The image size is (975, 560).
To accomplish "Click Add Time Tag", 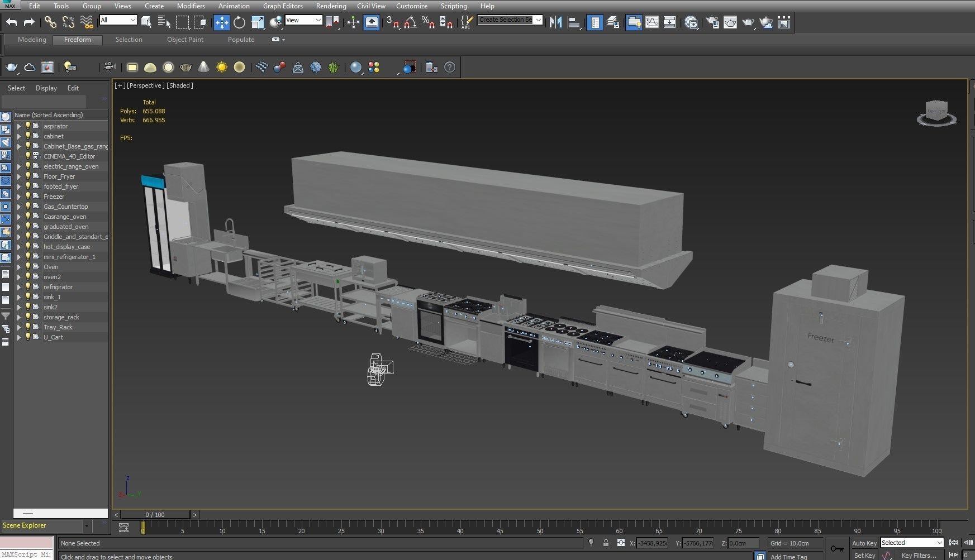I will (788, 557).
